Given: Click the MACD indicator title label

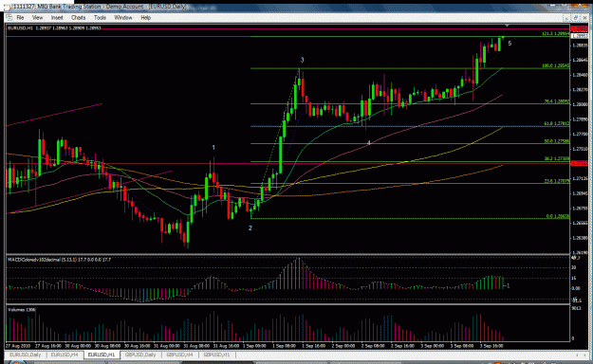Looking at the screenshot, I should coord(60,260).
